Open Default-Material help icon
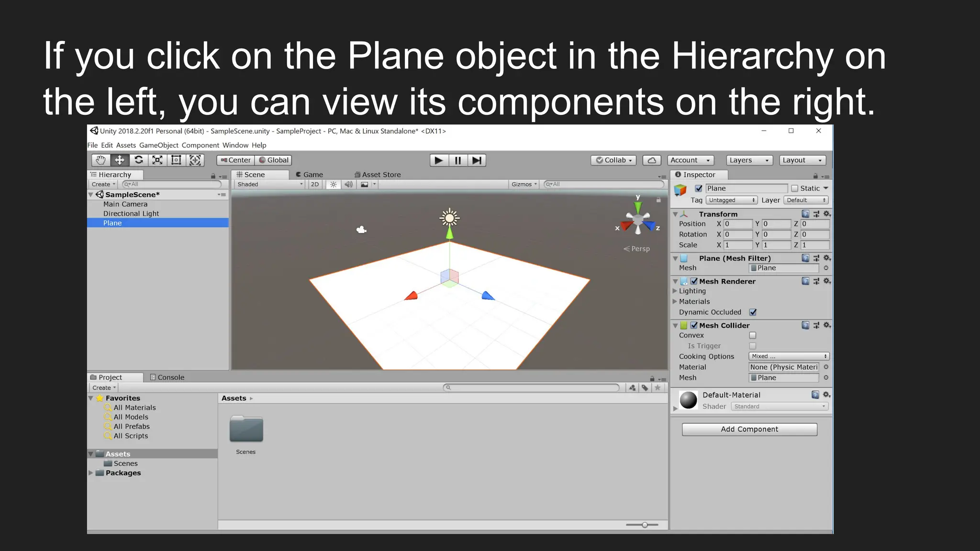The width and height of the screenshot is (980, 551). coord(815,395)
